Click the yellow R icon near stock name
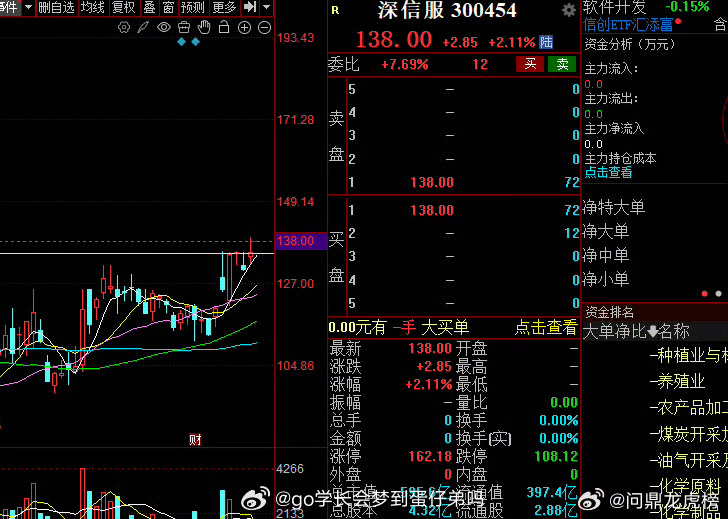 pos(335,10)
